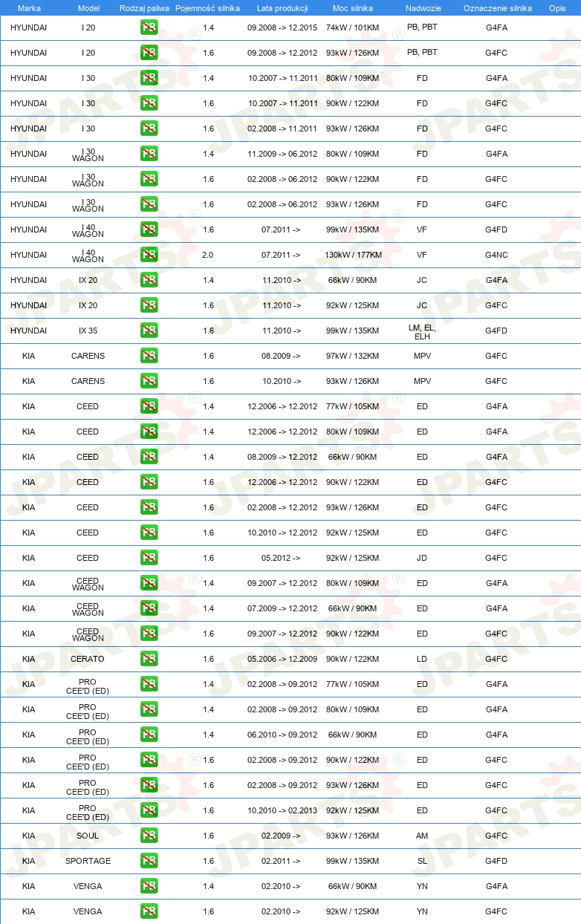The width and height of the screenshot is (581, 924).
Task: Click petrol fuel icon in Hyundai I 20 1.4 row
Action: point(149,27)
